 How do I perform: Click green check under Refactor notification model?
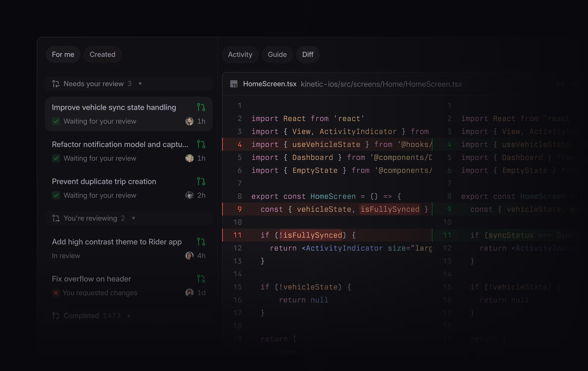(56, 158)
